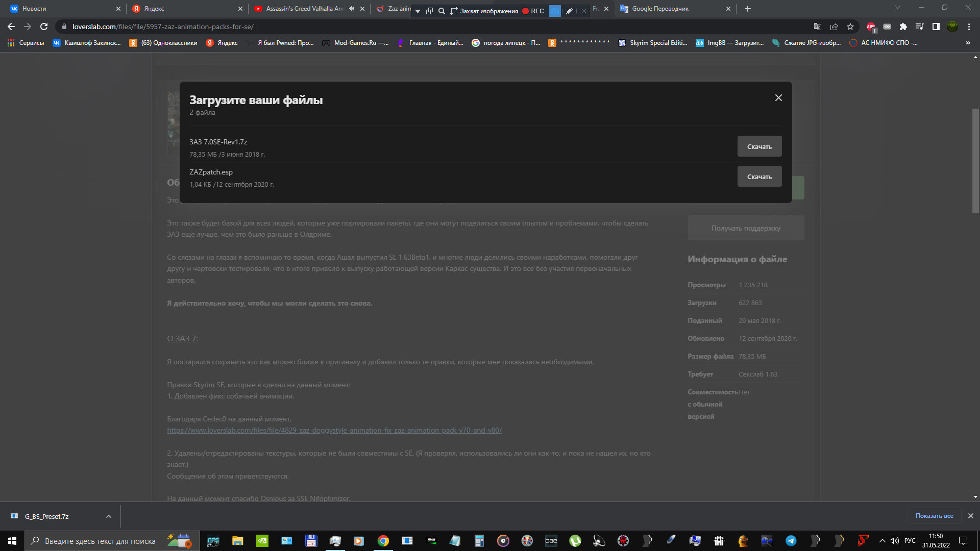Open Telegram from the taskbar

(791, 541)
